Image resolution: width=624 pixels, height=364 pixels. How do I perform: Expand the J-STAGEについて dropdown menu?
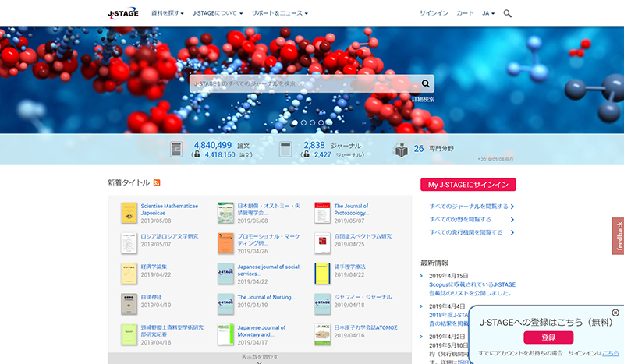pos(218,13)
